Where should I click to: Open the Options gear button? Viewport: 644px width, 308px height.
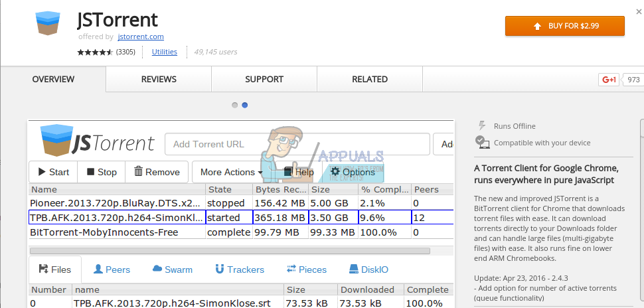point(353,172)
